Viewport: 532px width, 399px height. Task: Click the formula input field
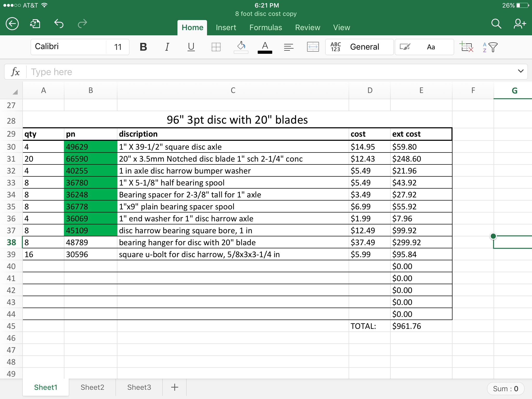click(x=270, y=72)
